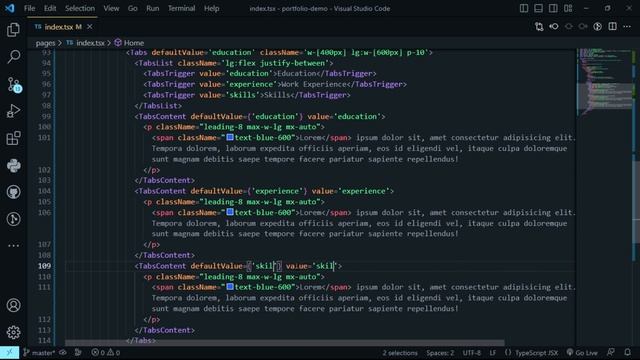Start server with Go Live
This screenshot has height=360, width=640.
tap(582, 353)
